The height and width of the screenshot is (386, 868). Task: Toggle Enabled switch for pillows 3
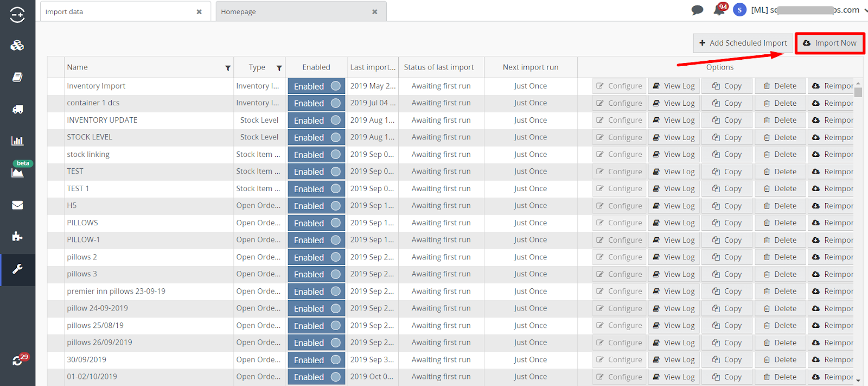click(316, 274)
